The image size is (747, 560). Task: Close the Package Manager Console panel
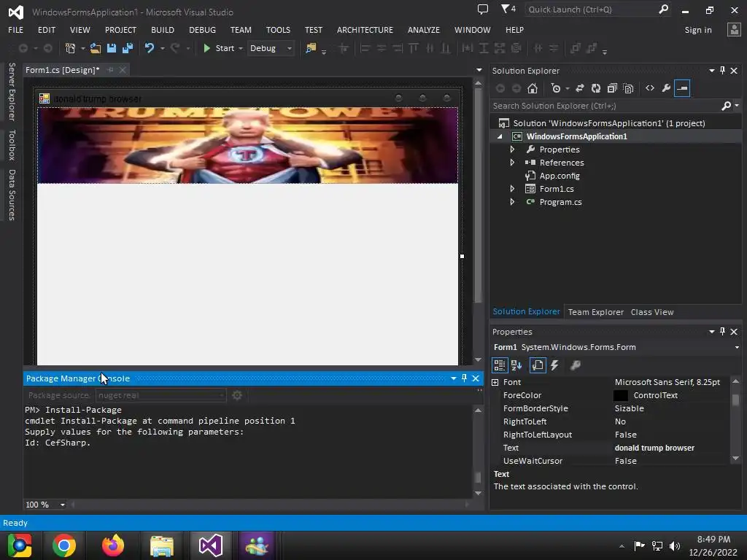click(x=476, y=378)
